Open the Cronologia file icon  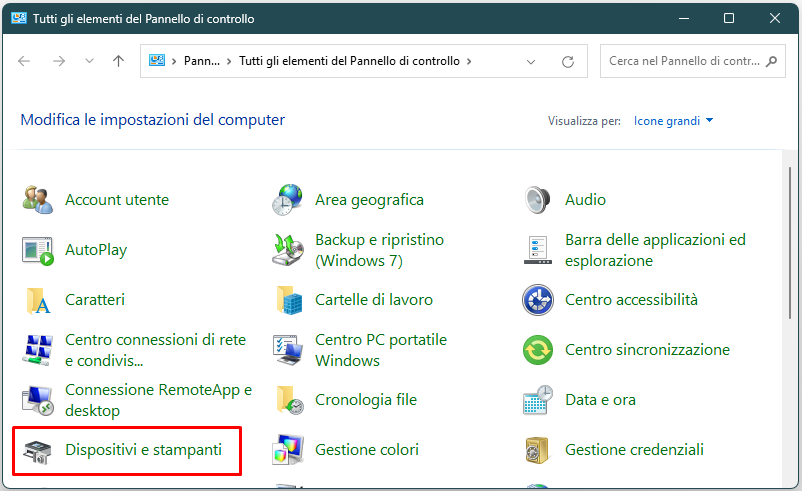click(289, 400)
